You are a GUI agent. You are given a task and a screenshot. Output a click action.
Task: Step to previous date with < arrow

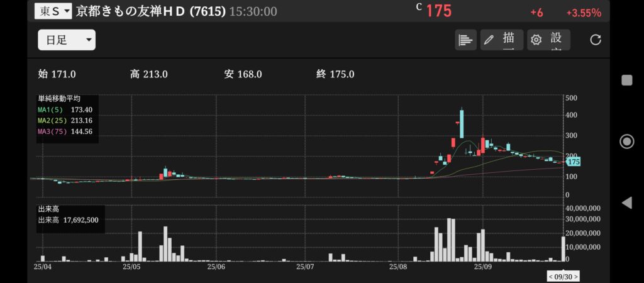[551, 276]
